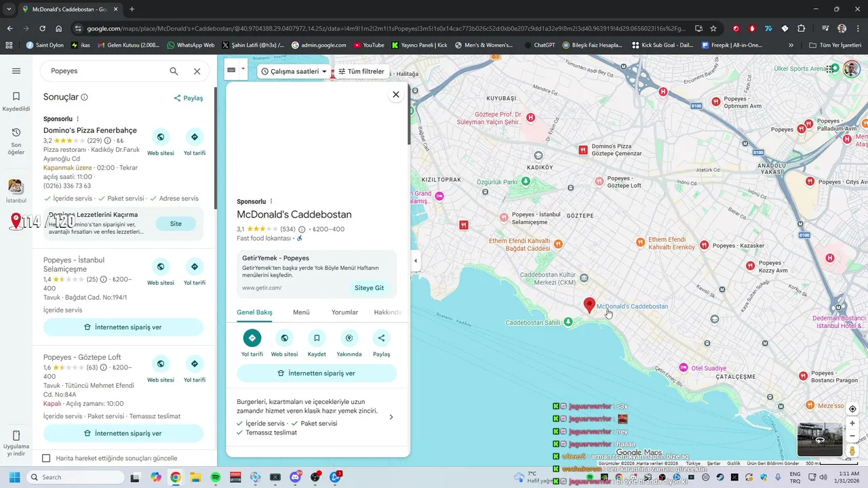Screen dimensions: 868x488
Task: Zoom out on the map
Action: pyautogui.click(x=852, y=436)
